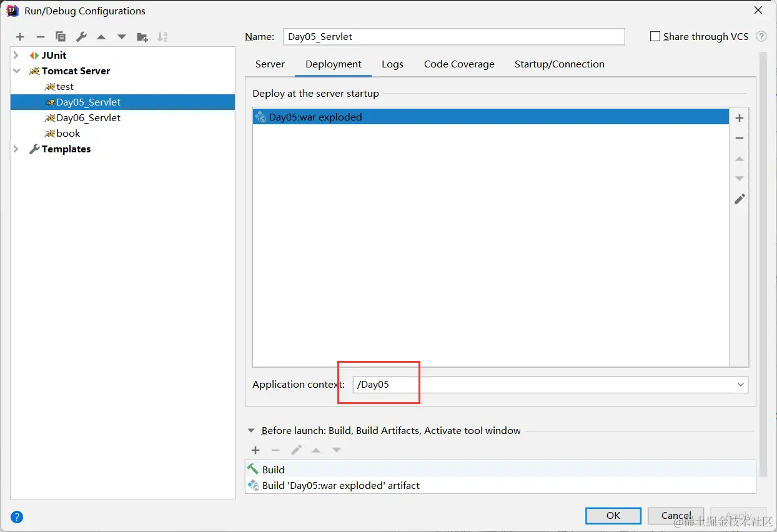The height and width of the screenshot is (532, 777).
Task: Add new configuration with plus icon
Action: click(20, 37)
